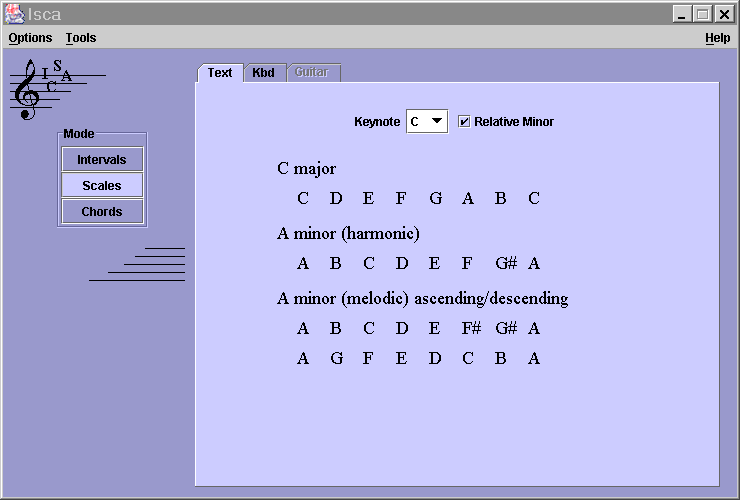Viewport: 740px width, 500px height.
Task: Switch to the Kbd tab
Action: (263, 73)
